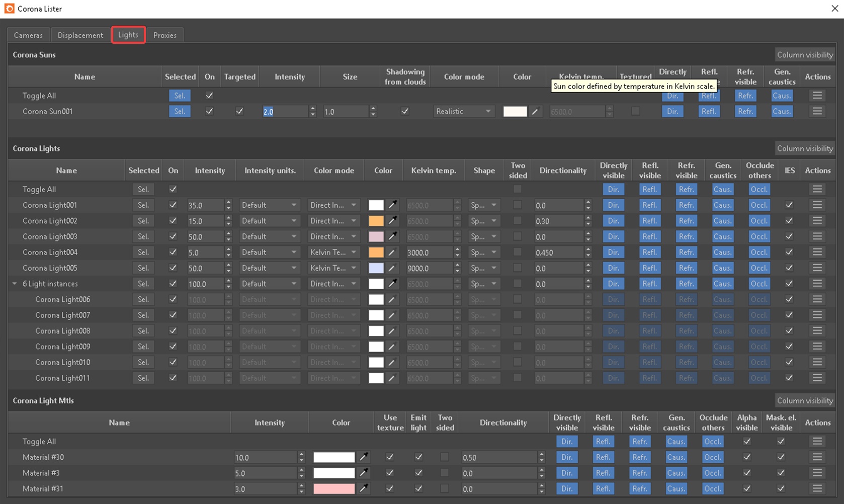Open Intensity units dropdown for Corona Light001
The height and width of the screenshot is (504, 844).
[x=269, y=205]
